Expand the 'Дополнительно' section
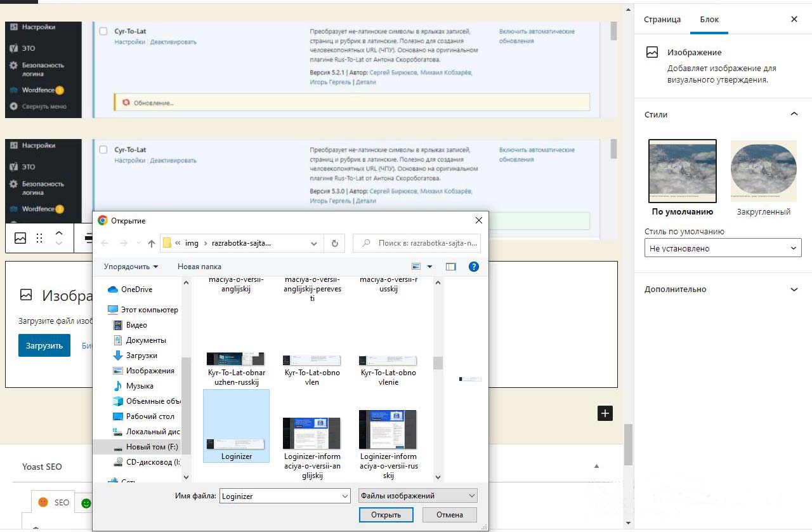Screen dimensions: 812x532 coord(723,289)
